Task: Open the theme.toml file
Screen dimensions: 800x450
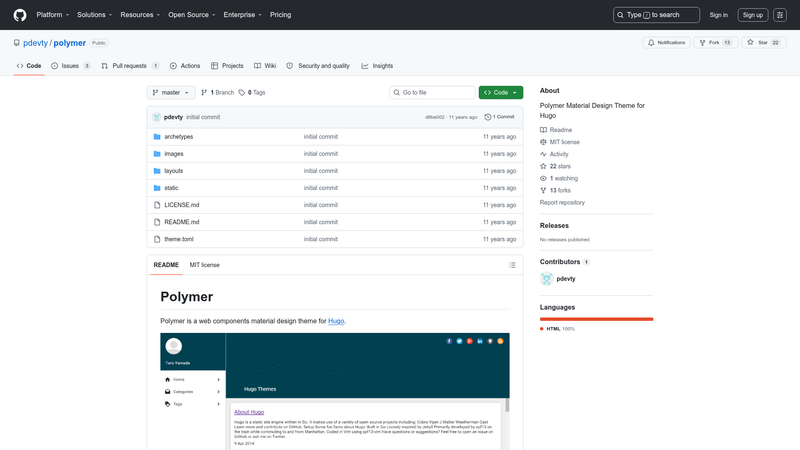Action: (x=179, y=239)
